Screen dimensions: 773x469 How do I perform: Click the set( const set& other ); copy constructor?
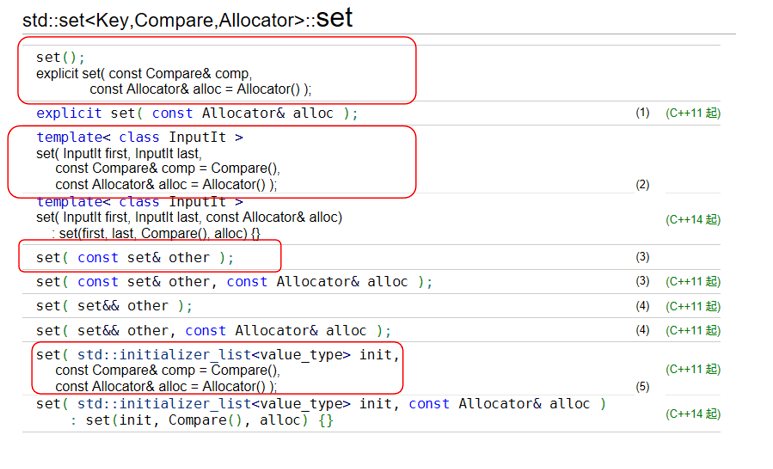[x=142, y=257]
